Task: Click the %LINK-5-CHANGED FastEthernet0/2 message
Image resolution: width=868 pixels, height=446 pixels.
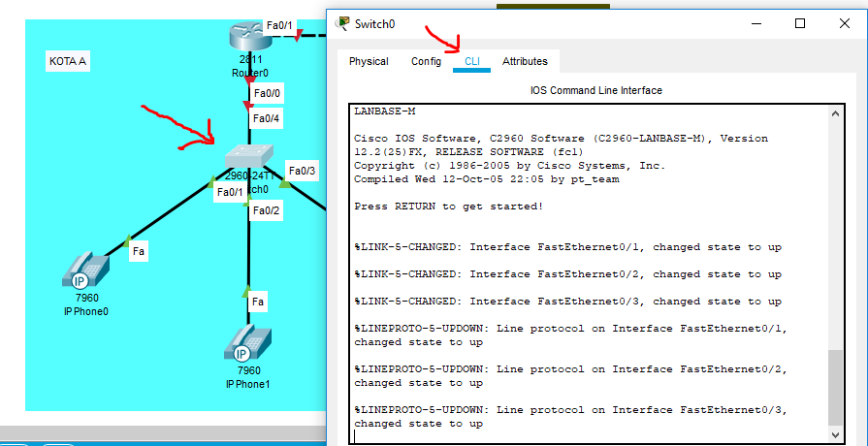Action: (x=568, y=274)
